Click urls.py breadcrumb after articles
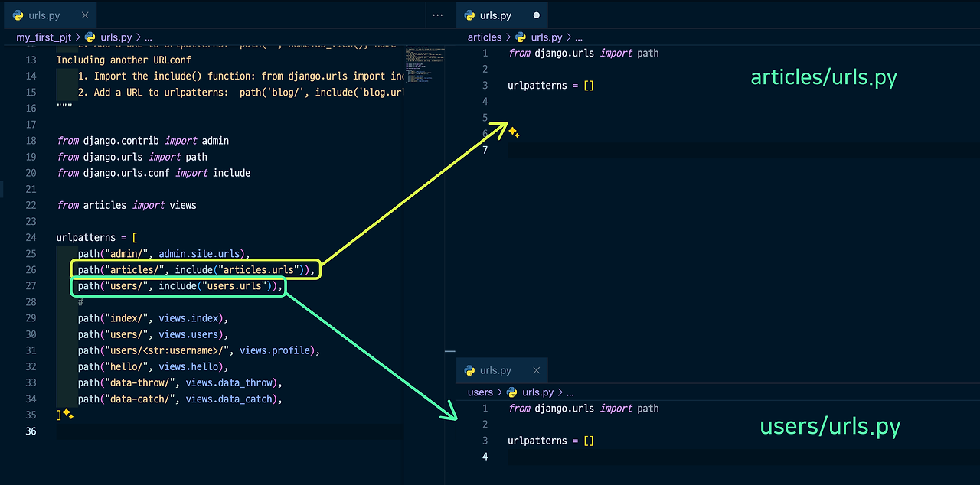The height and width of the screenshot is (485, 980). (x=547, y=37)
